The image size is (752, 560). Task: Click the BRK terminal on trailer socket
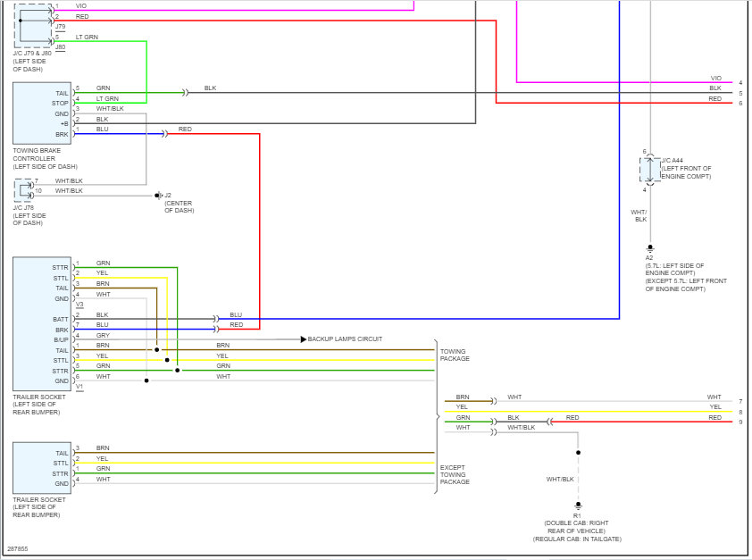point(62,330)
